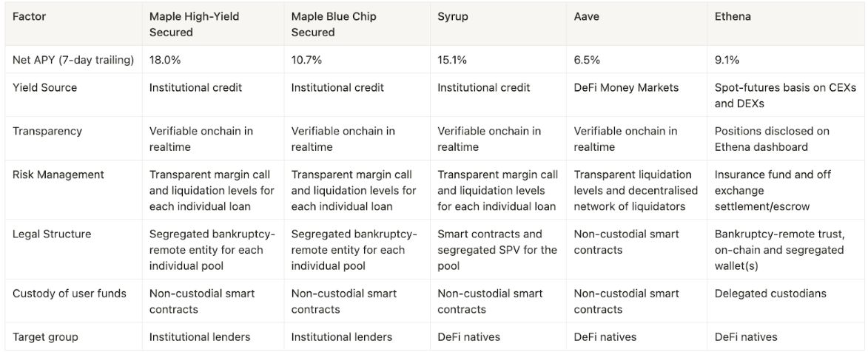The image size is (868, 352).
Task: Click the Risk Management row label
Action: point(58,175)
